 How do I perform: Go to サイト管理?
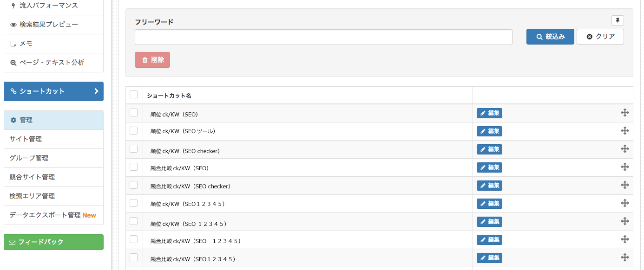click(x=26, y=139)
